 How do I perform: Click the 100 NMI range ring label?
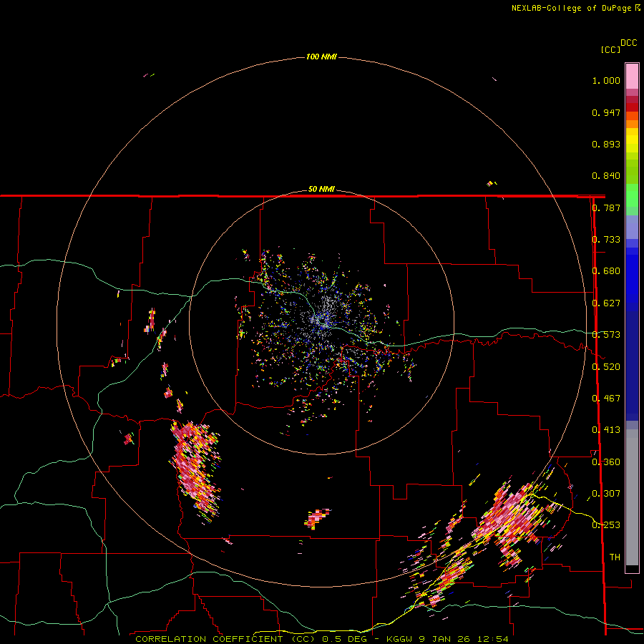321,57
